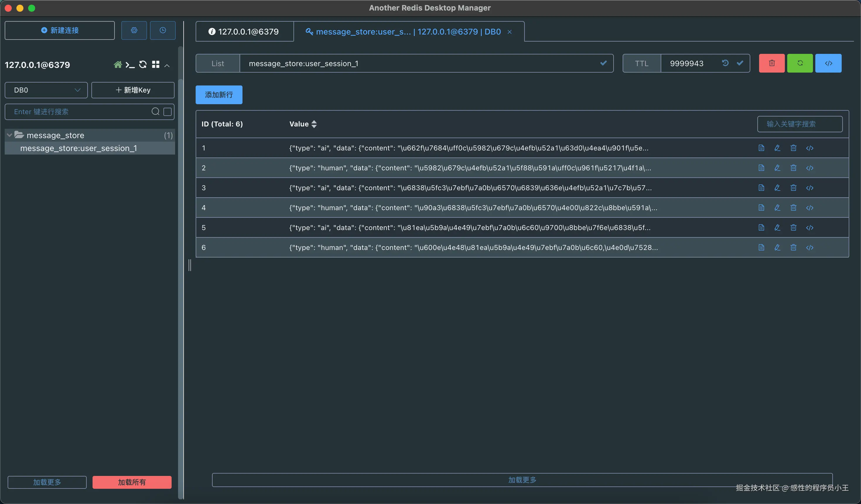
Task: Click the red 加载所有 load all button
Action: tap(132, 482)
